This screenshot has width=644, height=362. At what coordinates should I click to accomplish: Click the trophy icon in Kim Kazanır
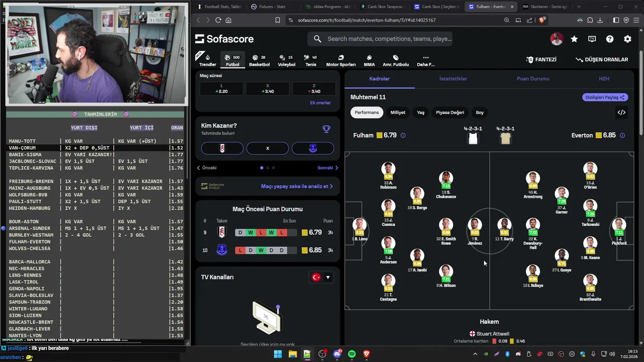click(327, 129)
